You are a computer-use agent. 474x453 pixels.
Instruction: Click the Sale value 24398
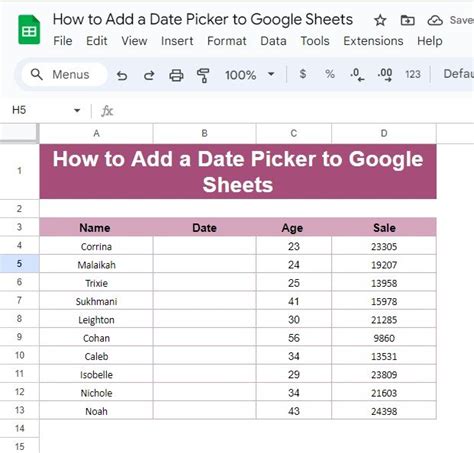pyautogui.click(x=384, y=411)
